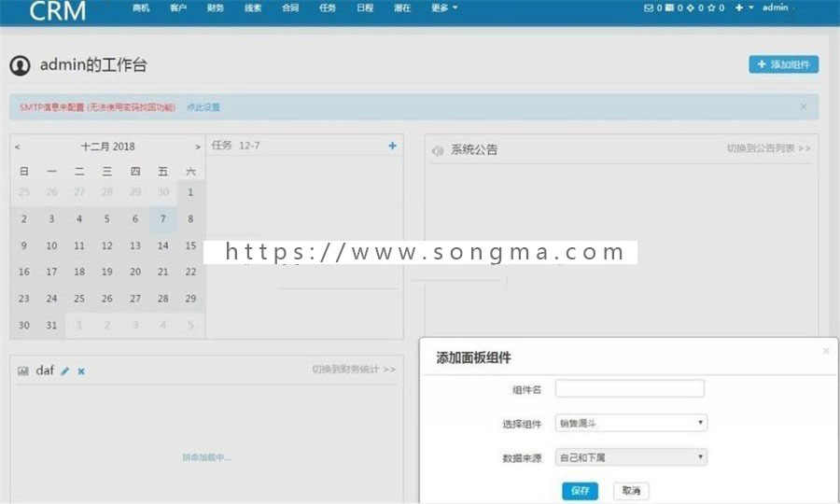Select date 25 in December row
The height and width of the screenshot is (504, 840).
pos(79,299)
